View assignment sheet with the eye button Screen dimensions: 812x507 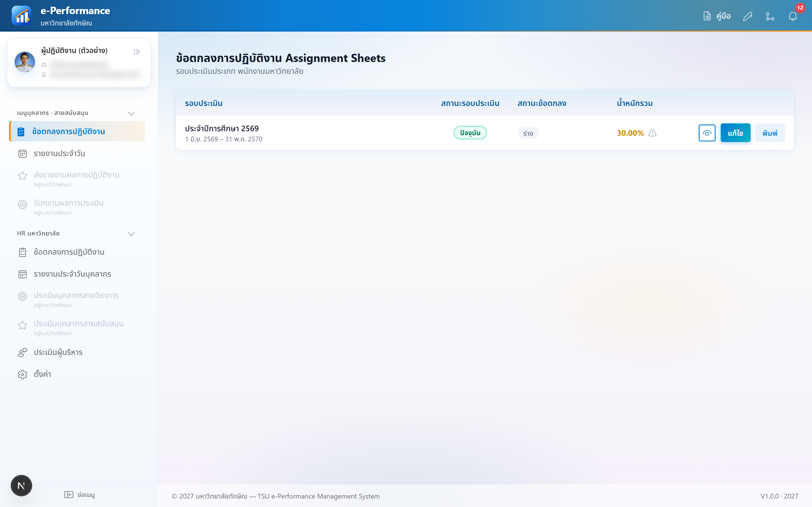coord(707,133)
